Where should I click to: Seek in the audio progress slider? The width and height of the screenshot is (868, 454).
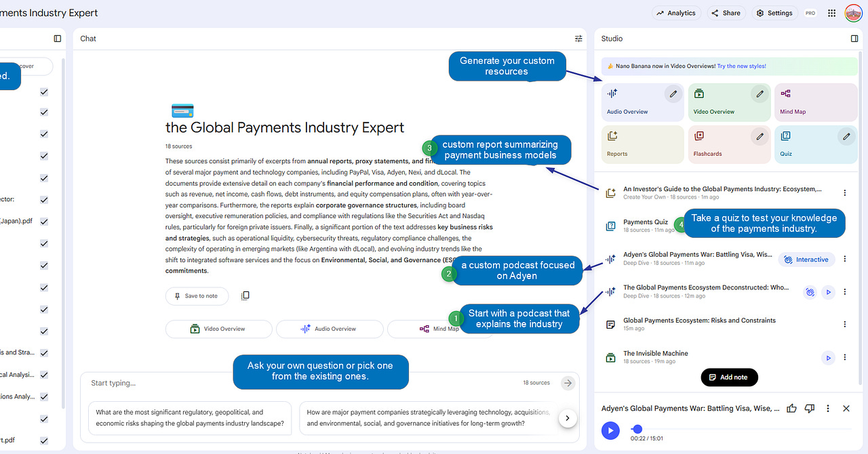[x=741, y=429]
